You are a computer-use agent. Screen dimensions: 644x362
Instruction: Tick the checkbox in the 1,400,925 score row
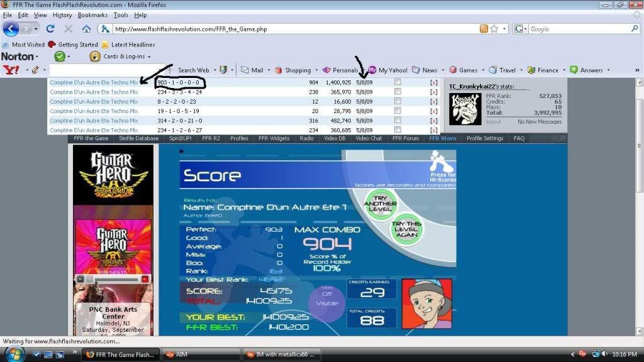tap(397, 82)
